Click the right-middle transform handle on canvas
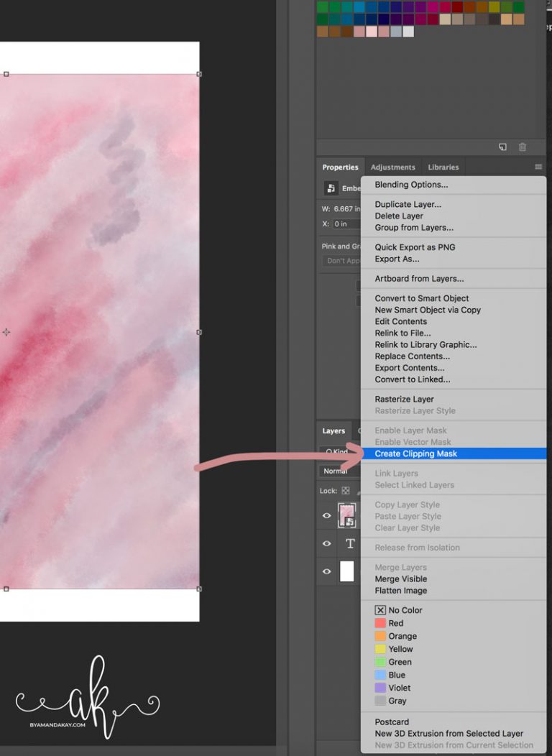The height and width of the screenshot is (756, 552). [199, 332]
